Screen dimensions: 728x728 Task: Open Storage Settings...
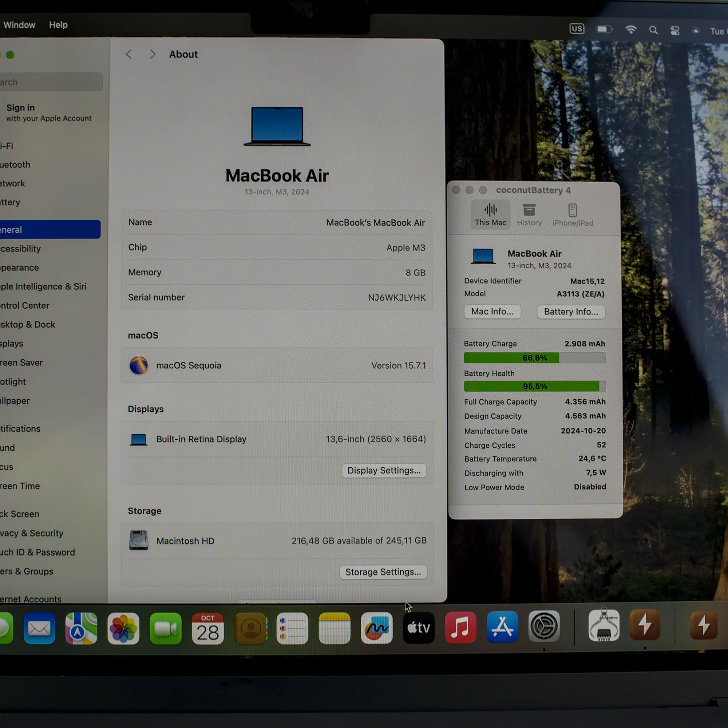(383, 571)
